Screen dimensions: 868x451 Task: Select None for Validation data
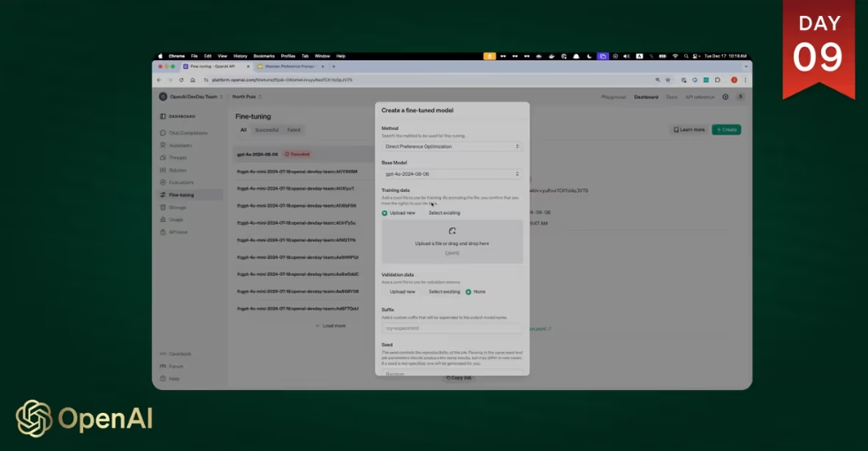[x=468, y=292]
